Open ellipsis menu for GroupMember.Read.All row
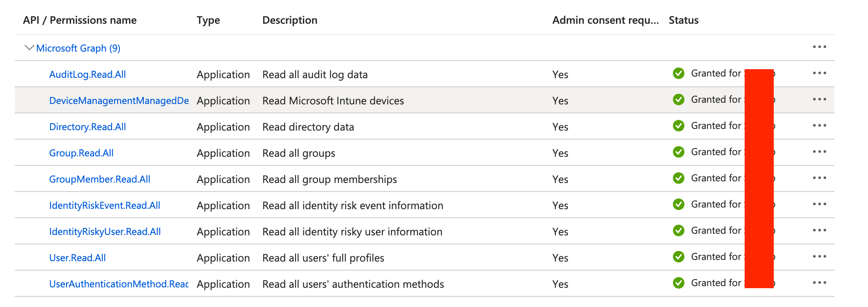The width and height of the screenshot is (868, 307). tap(819, 178)
